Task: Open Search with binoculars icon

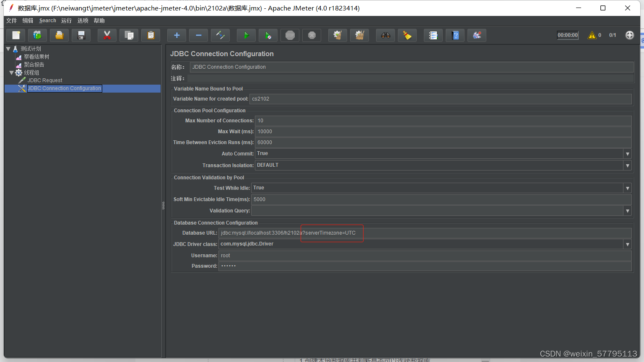Action: point(386,35)
